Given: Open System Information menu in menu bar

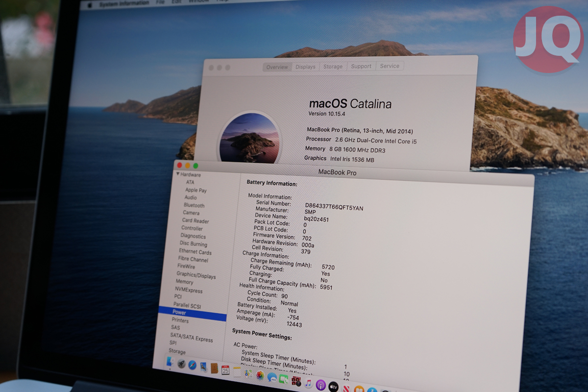Looking at the screenshot, I should click(124, 3).
